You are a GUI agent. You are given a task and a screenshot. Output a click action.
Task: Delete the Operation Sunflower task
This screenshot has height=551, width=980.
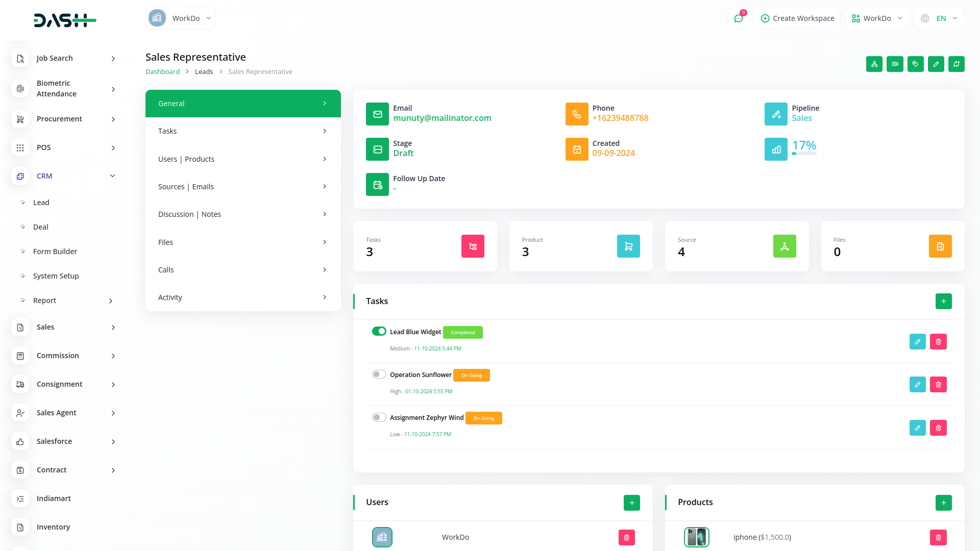(x=938, y=384)
